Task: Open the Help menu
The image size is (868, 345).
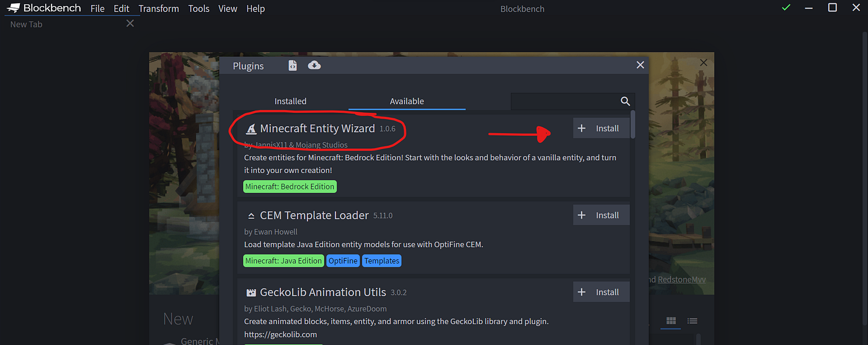Action: pyautogui.click(x=255, y=9)
